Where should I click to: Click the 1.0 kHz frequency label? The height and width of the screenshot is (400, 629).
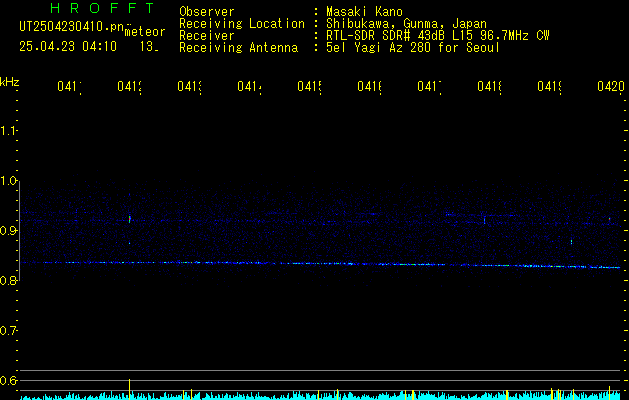(x=8, y=181)
